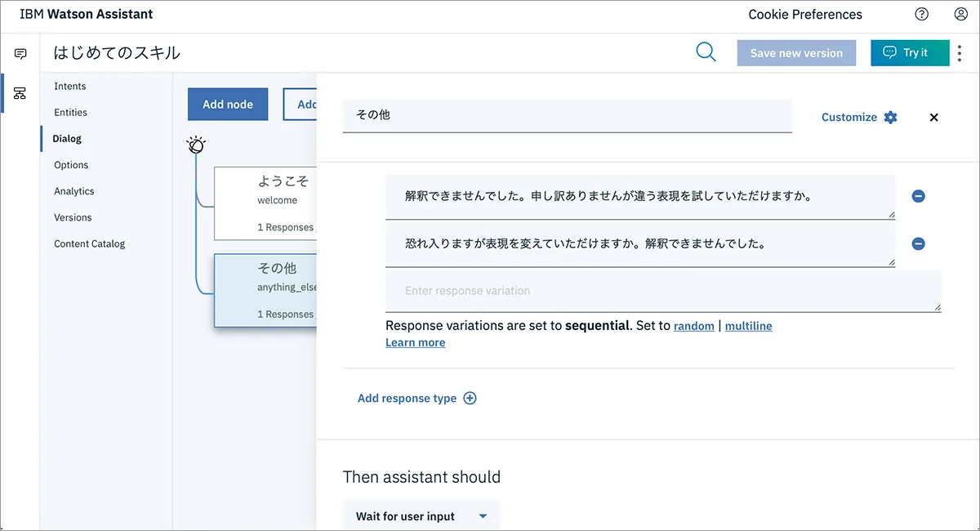
Task: Go to Entities section
Action: [71, 112]
